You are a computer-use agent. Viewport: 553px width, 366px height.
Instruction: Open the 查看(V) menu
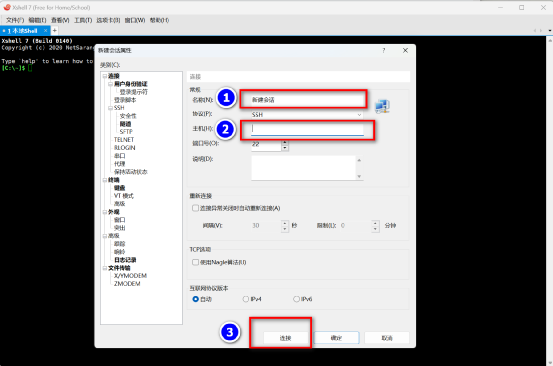60,20
